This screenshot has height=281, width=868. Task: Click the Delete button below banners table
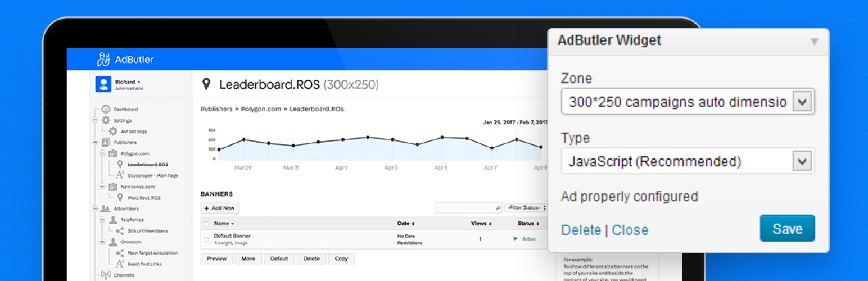(311, 259)
